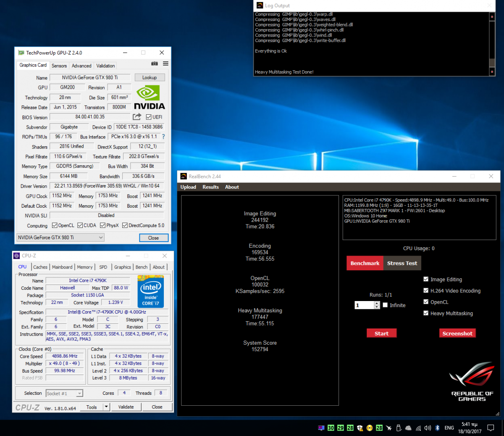Click the Log Output vertical scrollbar
Viewport: 504px width, 436px height.
click(x=492, y=43)
